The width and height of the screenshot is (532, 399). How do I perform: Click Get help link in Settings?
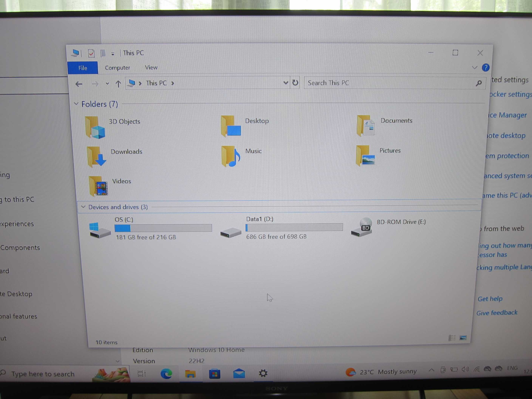coord(490,299)
